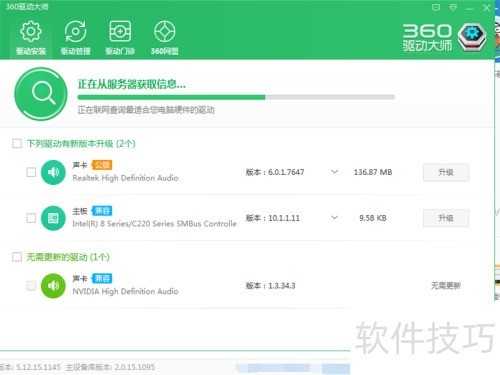Upgrade the Intel SMBus Controller driver
The width and height of the screenshot is (500, 375).
pos(446,218)
